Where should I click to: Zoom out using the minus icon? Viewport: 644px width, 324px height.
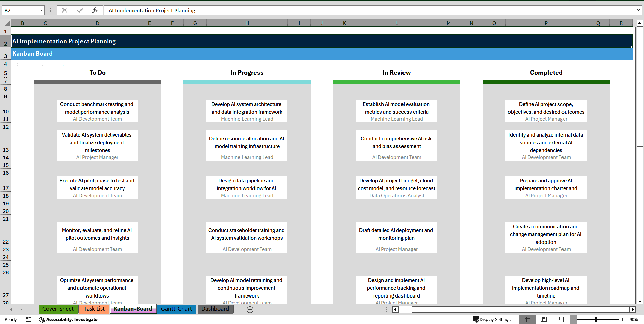[x=574, y=319]
